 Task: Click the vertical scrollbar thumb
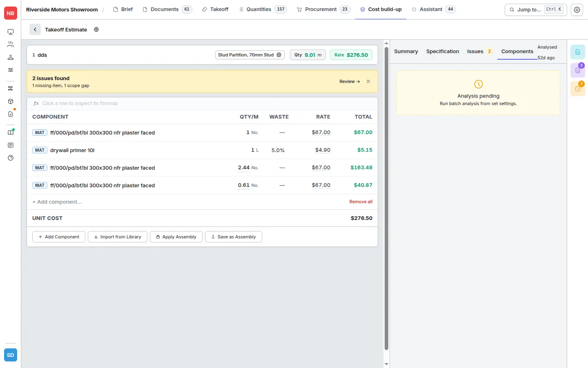click(386, 198)
